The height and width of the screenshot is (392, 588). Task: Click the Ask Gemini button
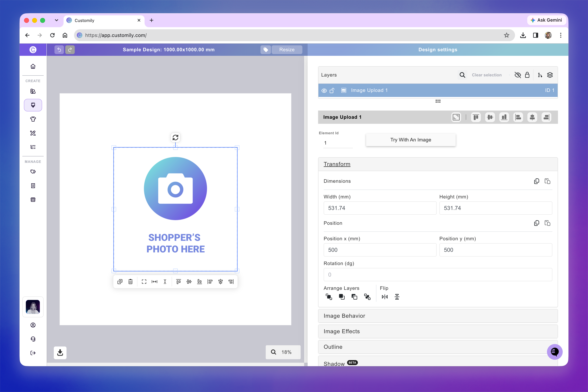[x=546, y=20]
